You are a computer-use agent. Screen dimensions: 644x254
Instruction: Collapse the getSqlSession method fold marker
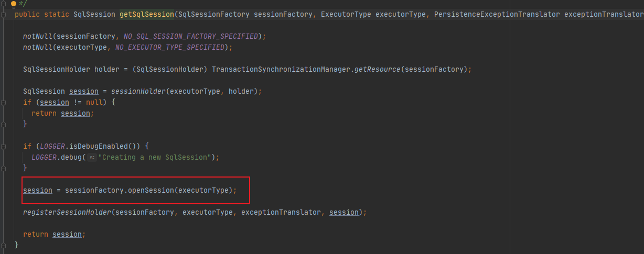pyautogui.click(x=4, y=15)
